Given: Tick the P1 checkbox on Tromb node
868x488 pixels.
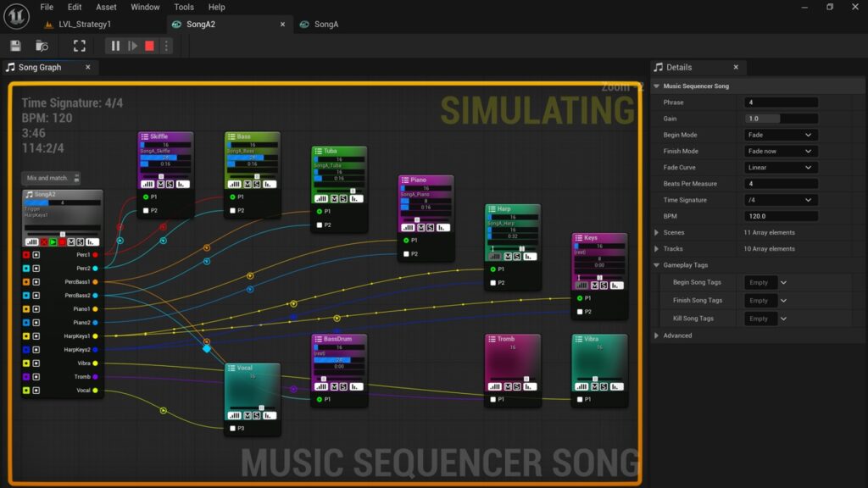Looking at the screenshot, I should point(492,399).
